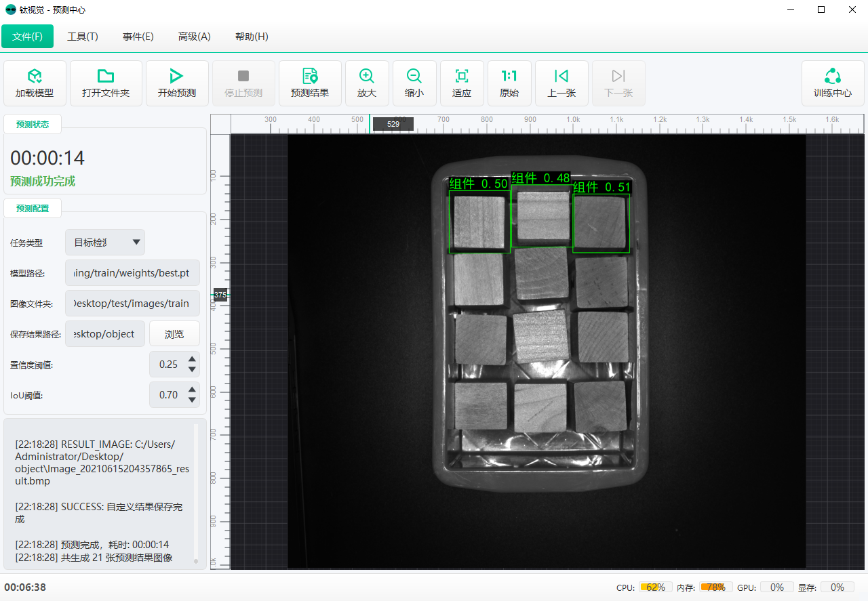Show original size with 原始 1:1
The width and height of the screenshot is (868, 601).
(509, 83)
